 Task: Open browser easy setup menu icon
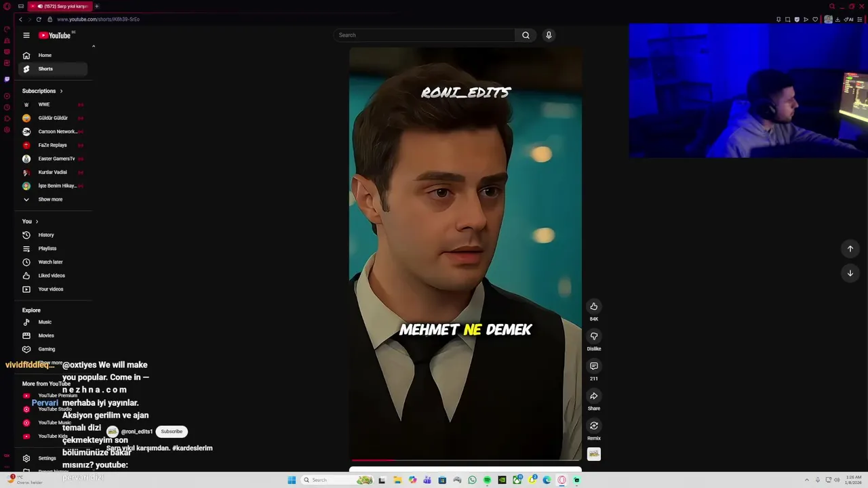pyautogui.click(x=861, y=19)
